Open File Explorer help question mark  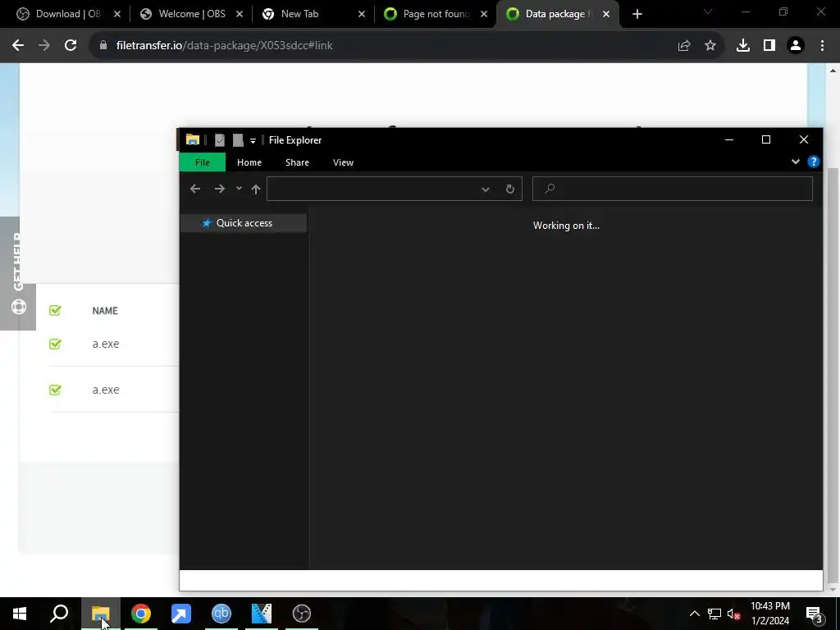[x=813, y=162]
